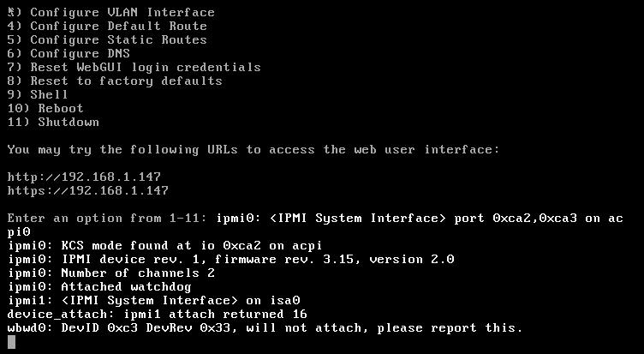
Task: Open the https://192.168.1.147 secure URL
Action: [x=87, y=190]
